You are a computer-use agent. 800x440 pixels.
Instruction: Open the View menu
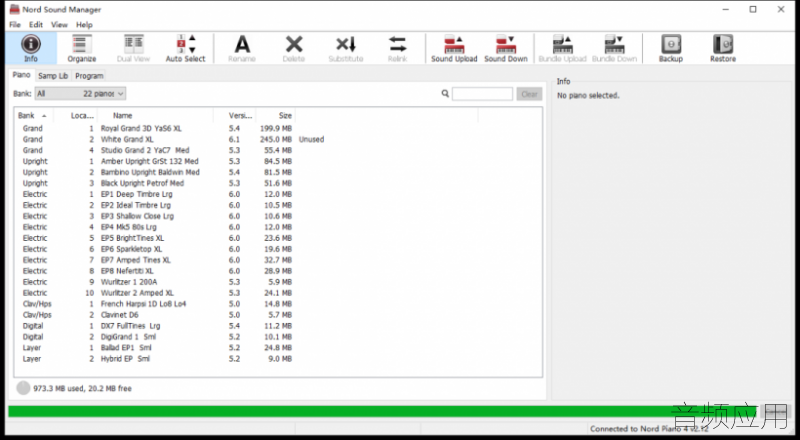click(x=59, y=25)
